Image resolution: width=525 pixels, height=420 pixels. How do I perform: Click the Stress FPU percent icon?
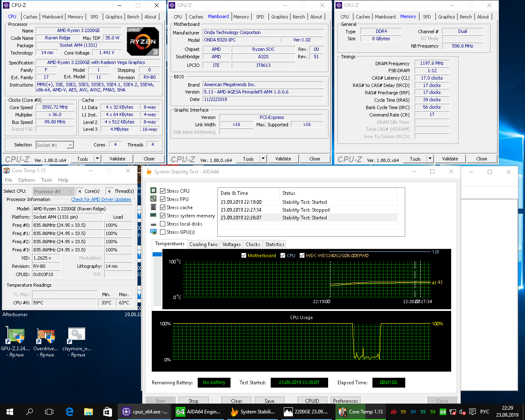click(153, 199)
